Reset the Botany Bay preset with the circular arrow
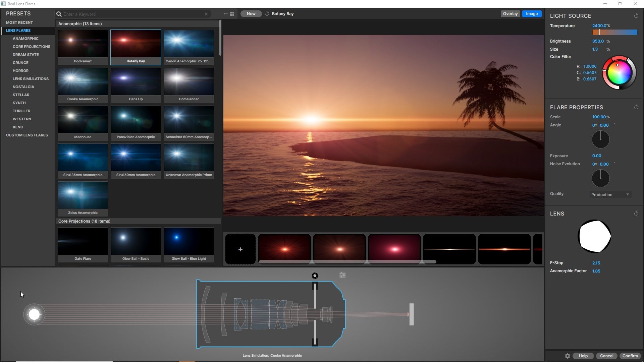Viewport: 644px width, 362px height. (x=267, y=14)
